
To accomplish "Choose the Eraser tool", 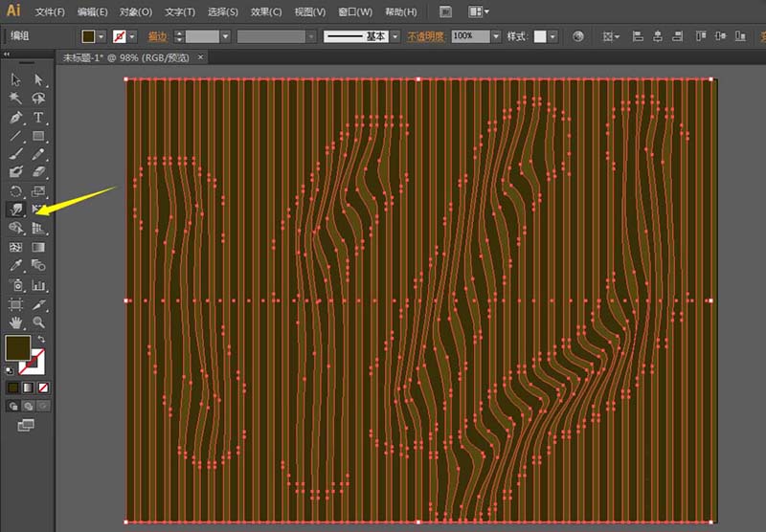I will 38,172.
